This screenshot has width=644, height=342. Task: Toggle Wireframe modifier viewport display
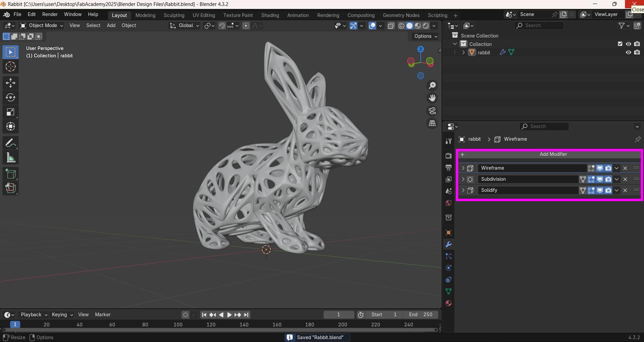point(600,168)
